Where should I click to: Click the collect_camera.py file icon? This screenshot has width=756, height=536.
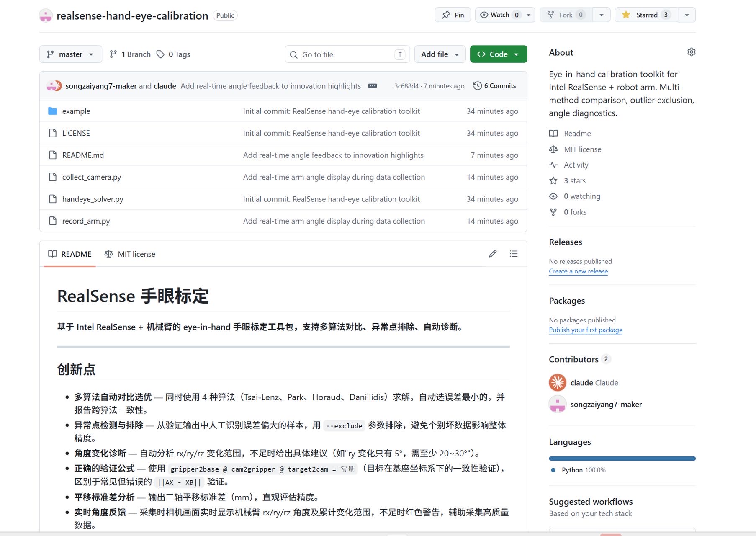click(53, 177)
